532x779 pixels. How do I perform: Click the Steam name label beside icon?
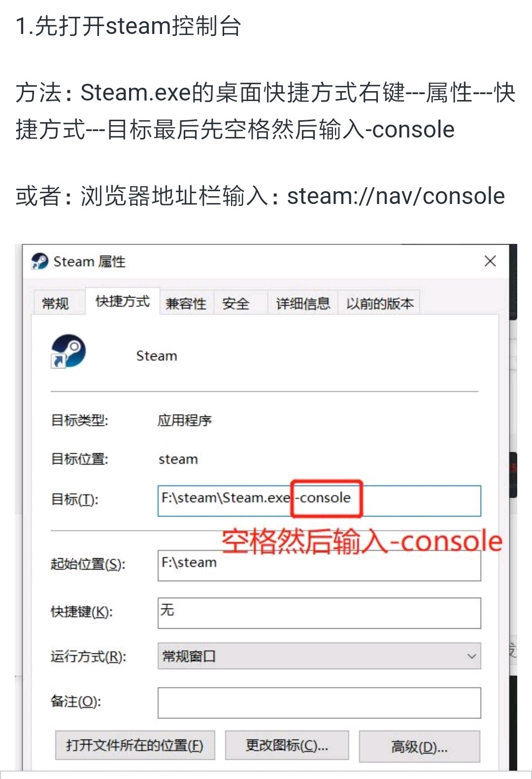pyautogui.click(x=157, y=356)
